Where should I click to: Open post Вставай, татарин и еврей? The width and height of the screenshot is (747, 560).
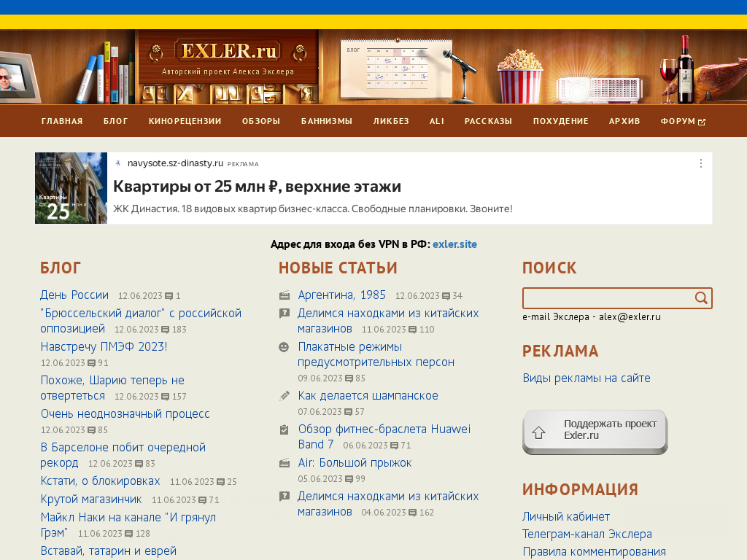coord(108,551)
